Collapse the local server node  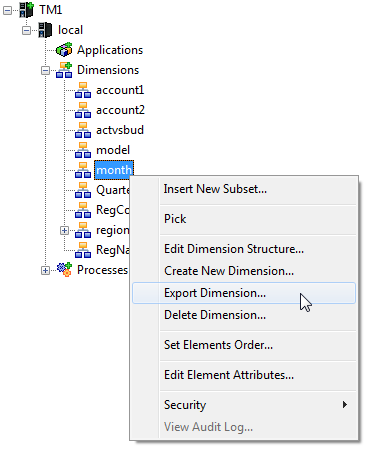tap(26, 30)
